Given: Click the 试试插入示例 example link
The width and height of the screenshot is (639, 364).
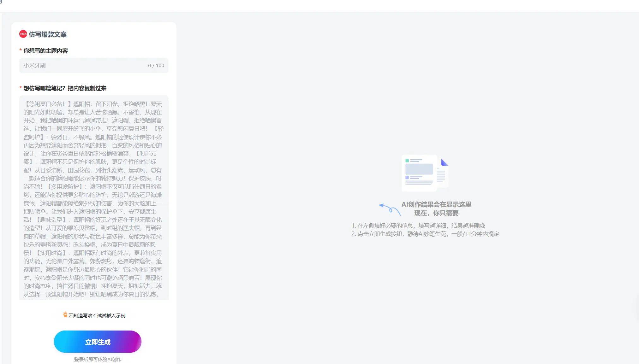Looking at the screenshot, I should pos(111,315).
